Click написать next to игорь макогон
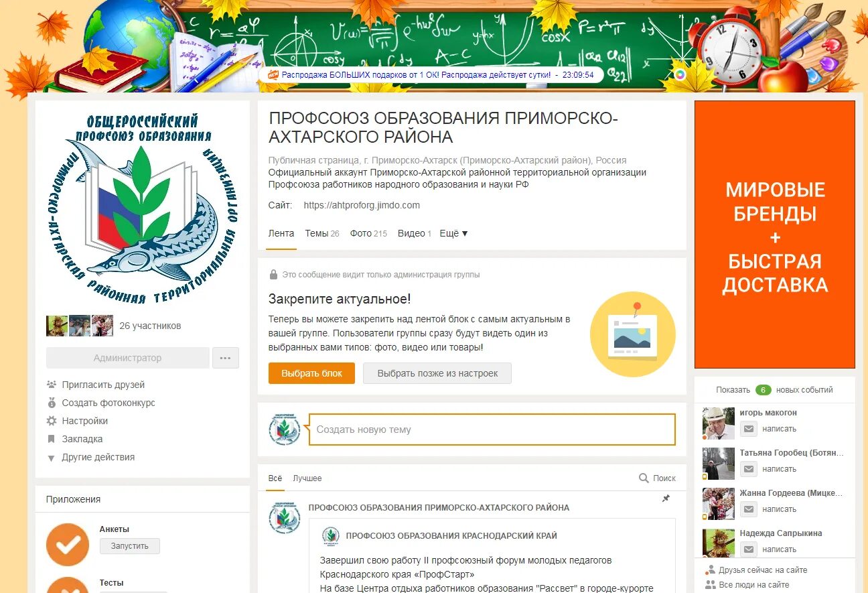This screenshot has height=593, width=868. click(780, 429)
